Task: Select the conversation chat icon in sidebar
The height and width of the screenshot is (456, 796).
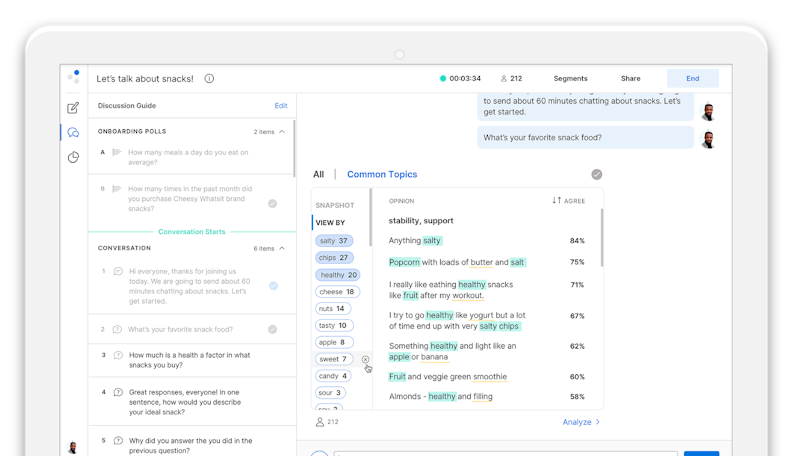Action: point(73,133)
